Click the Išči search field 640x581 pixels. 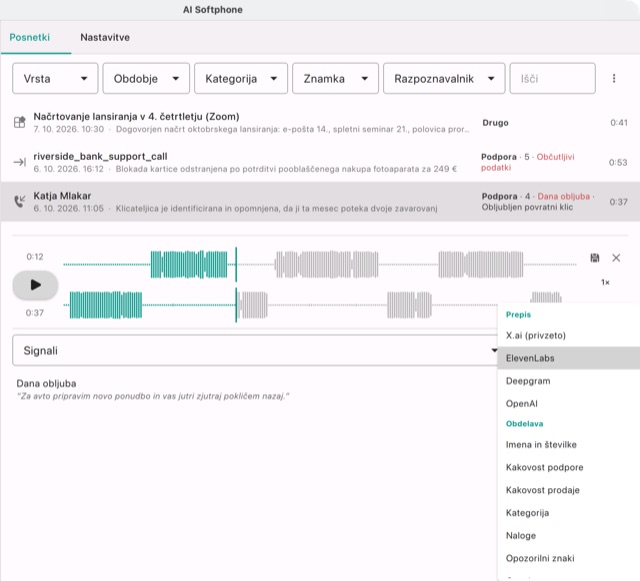pos(552,78)
